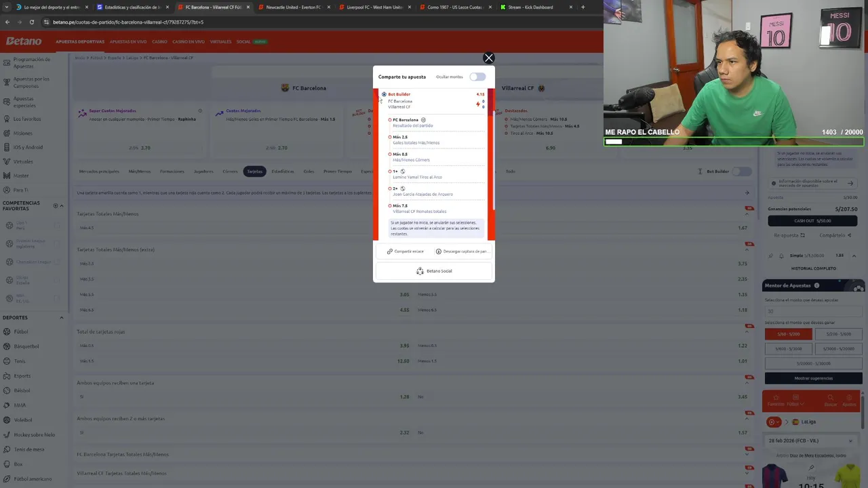Toggle the Ocultar montos switch
Screen dimensions: 868x488
477,77
